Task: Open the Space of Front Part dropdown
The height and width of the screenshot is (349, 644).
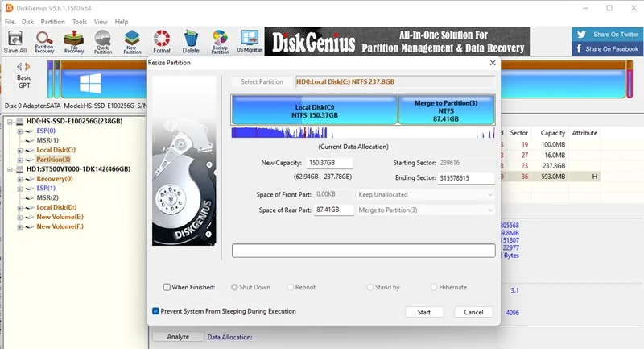Action: coord(425,194)
